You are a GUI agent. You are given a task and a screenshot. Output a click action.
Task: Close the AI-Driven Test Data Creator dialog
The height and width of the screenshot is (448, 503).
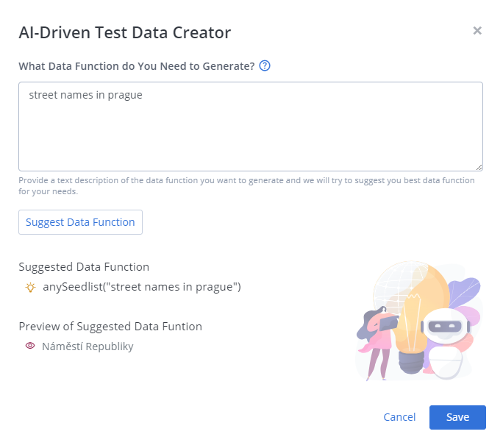(477, 30)
